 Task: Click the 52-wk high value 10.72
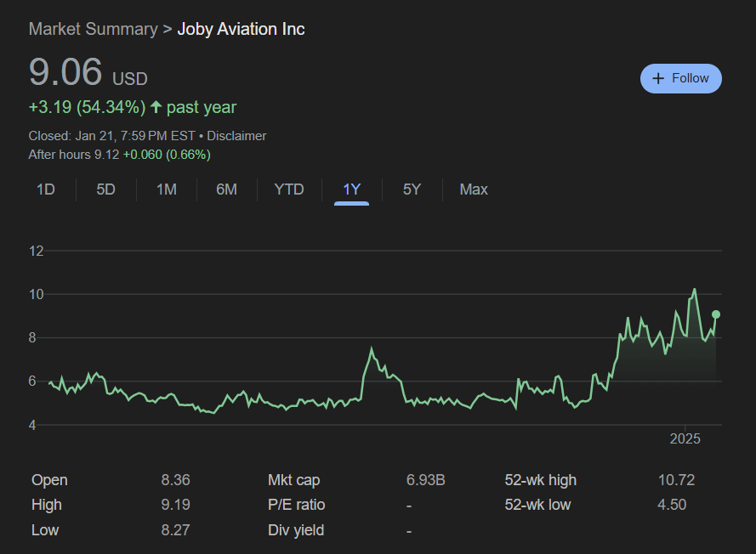tap(676, 480)
